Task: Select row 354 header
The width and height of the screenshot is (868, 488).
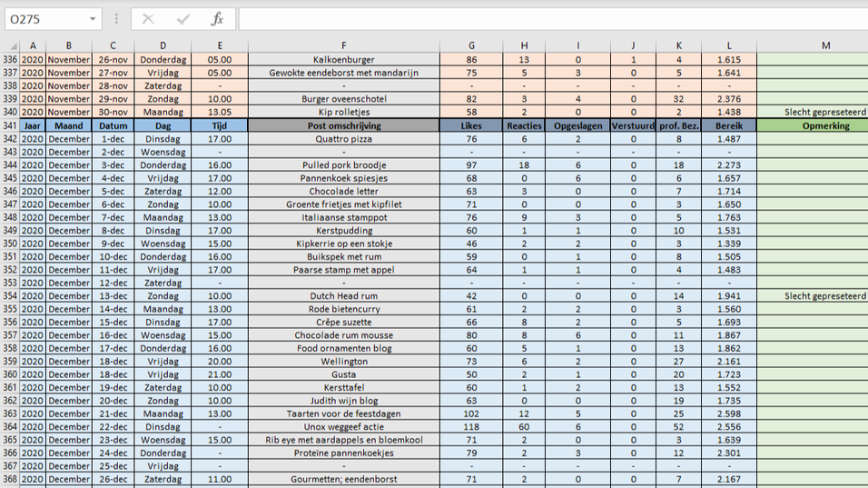Action: tap(10, 295)
